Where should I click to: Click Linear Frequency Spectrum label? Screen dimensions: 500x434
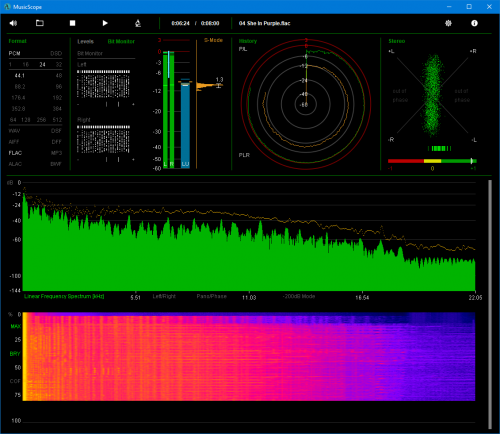[x=64, y=296]
